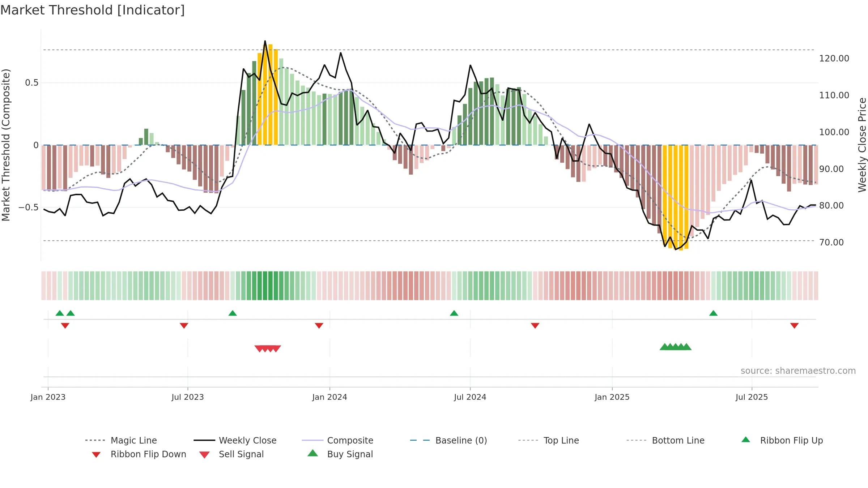Click the ribbon flip down marker near Sep 2024
The height and width of the screenshot is (488, 868).
535,326
